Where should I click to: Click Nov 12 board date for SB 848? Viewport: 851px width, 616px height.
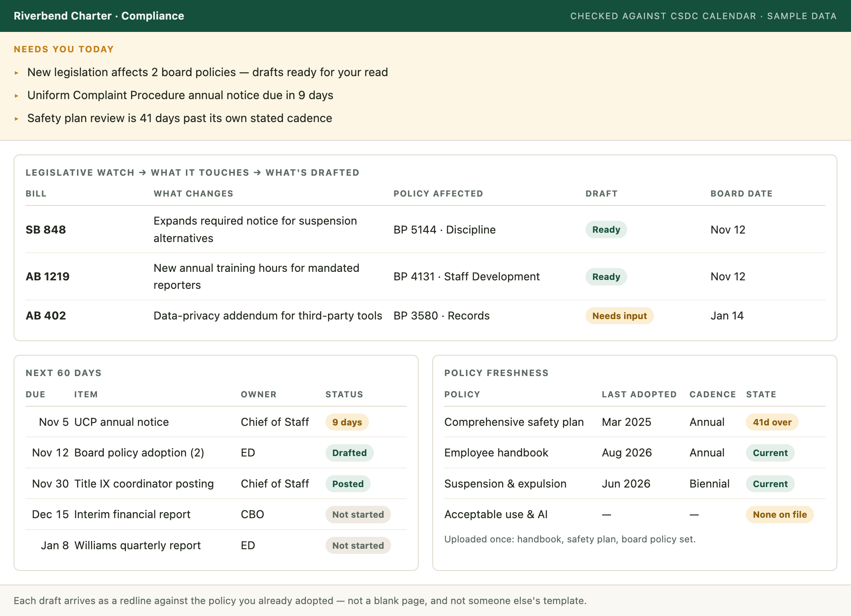(x=728, y=230)
